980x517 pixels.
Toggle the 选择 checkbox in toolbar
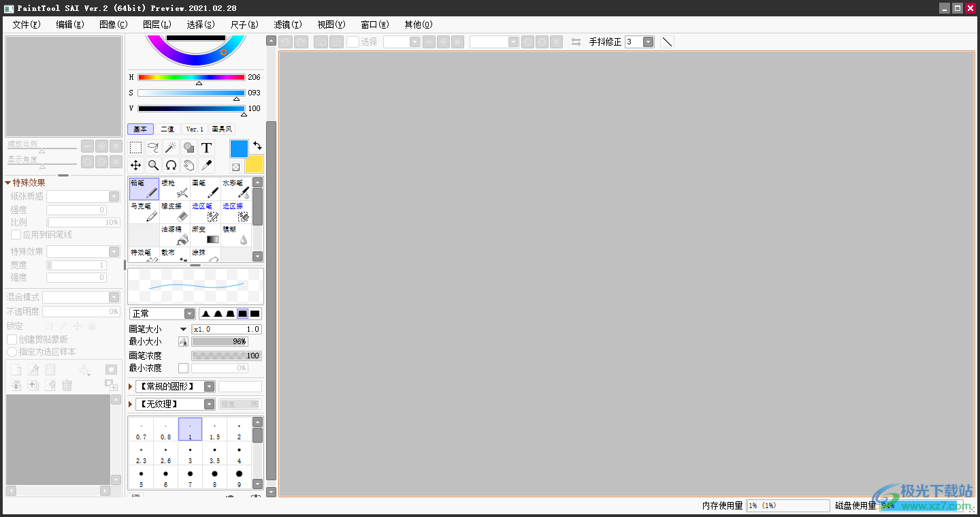(353, 42)
